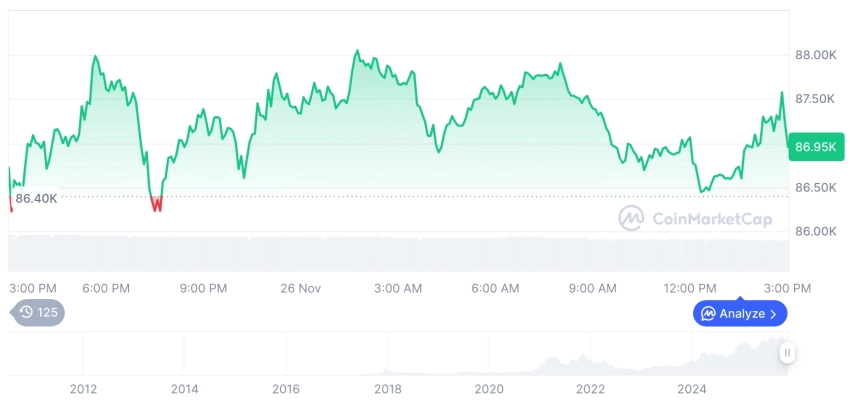
Task: Click the 6:00 PM time axis label
Action: 106,288
